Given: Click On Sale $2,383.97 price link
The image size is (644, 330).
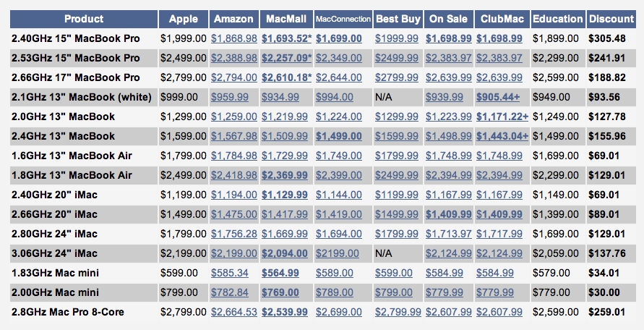Looking at the screenshot, I should [x=449, y=58].
